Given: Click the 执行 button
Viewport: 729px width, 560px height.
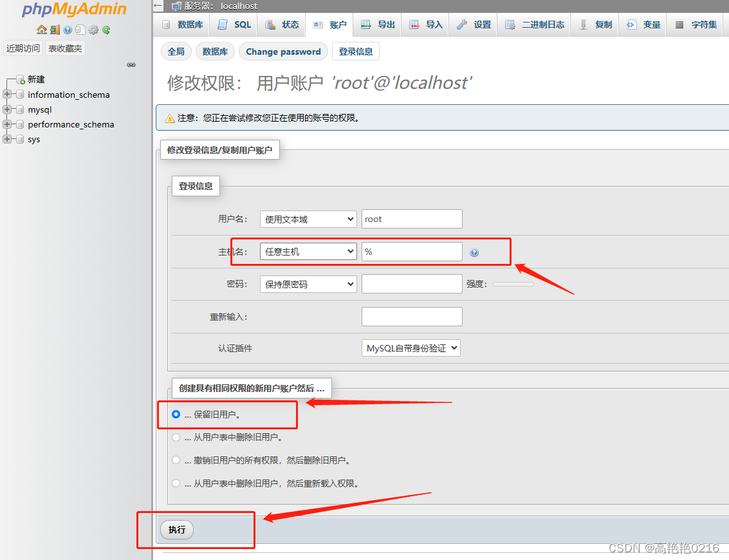Looking at the screenshot, I should click(177, 529).
